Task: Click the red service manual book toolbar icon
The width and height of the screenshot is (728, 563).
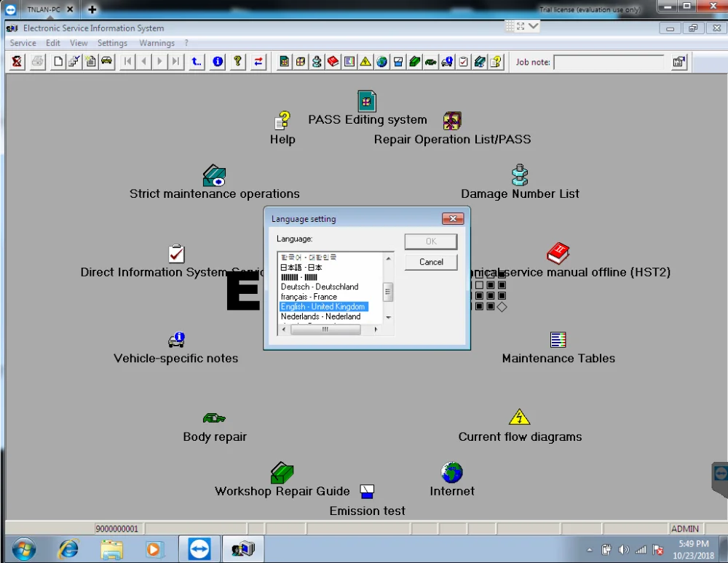Action: point(333,62)
